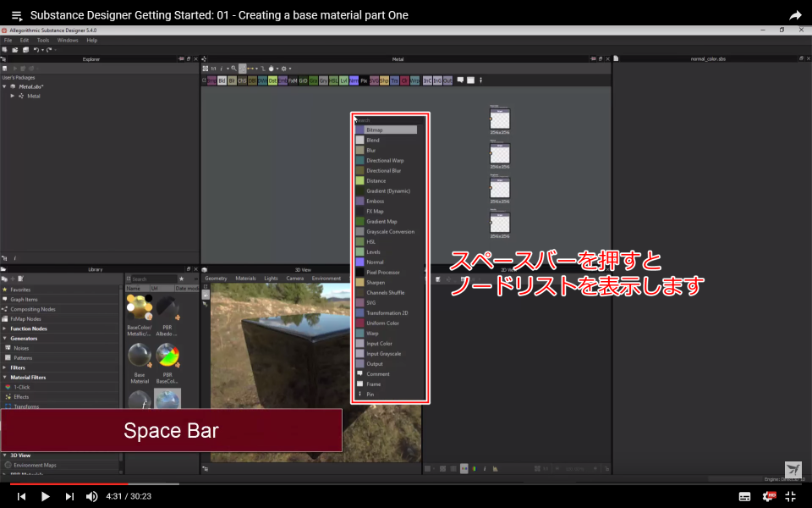
Task: Collapse the Metal.sbs package tree
Action: pyautogui.click(x=5, y=86)
